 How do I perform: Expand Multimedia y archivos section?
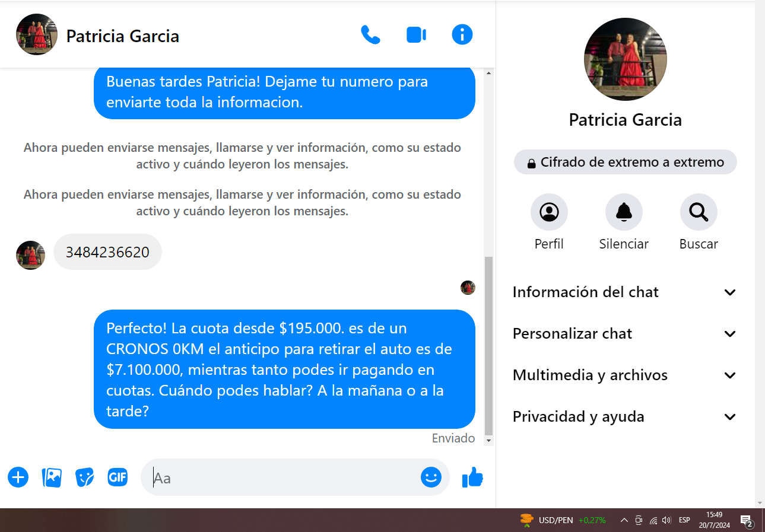pyautogui.click(x=624, y=375)
